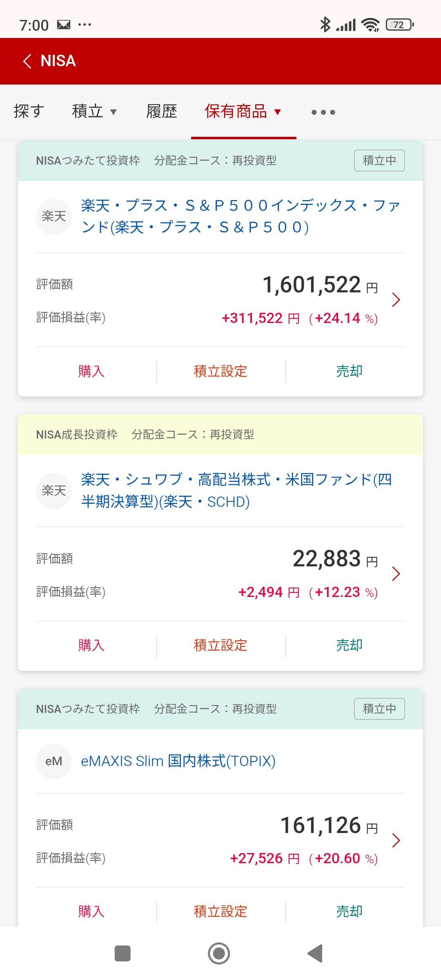Open the eMAXIS Slim 国内株式(TOPIX) fund link
Image resolution: width=441 pixels, height=980 pixels.
tap(178, 761)
